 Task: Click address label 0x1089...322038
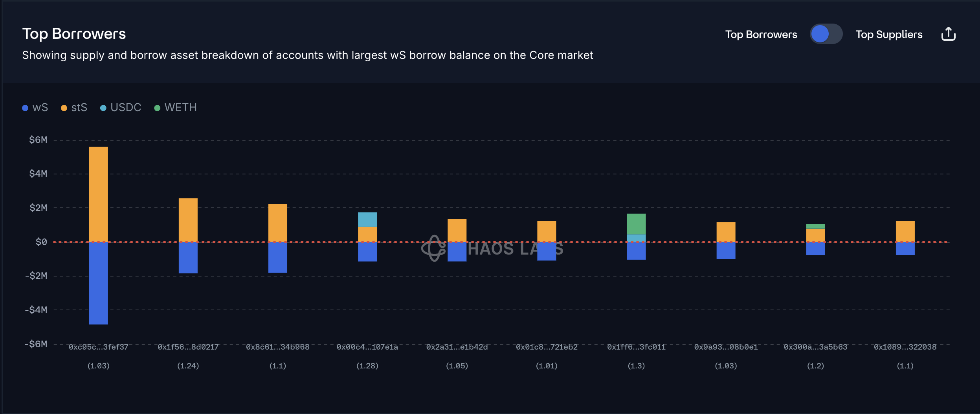pyautogui.click(x=905, y=347)
